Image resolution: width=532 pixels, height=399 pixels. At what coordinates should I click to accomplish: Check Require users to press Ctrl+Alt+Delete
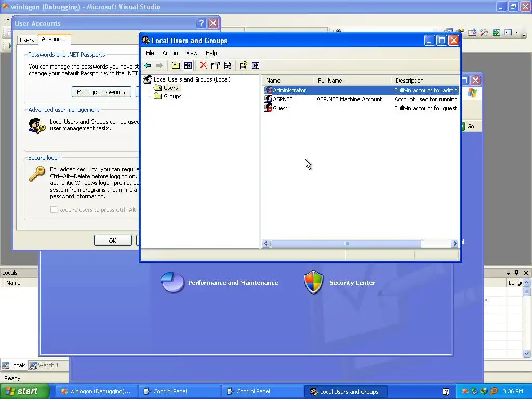(x=54, y=210)
